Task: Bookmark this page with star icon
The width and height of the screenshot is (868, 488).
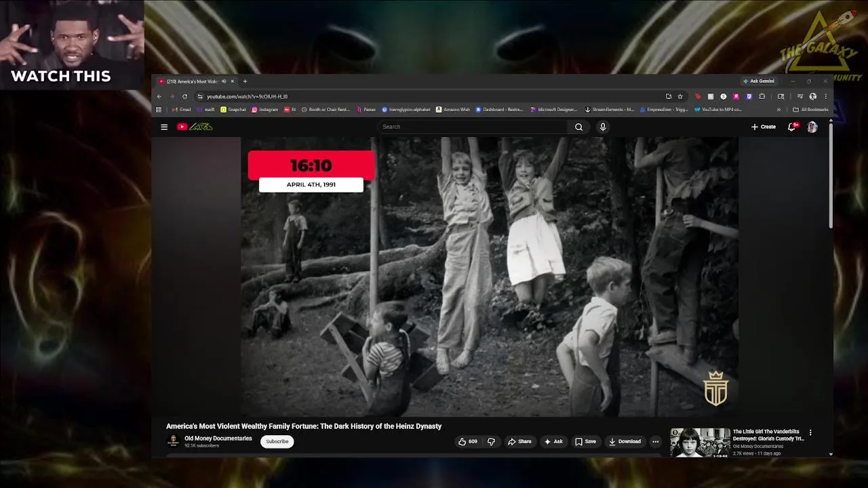Action: (680, 96)
